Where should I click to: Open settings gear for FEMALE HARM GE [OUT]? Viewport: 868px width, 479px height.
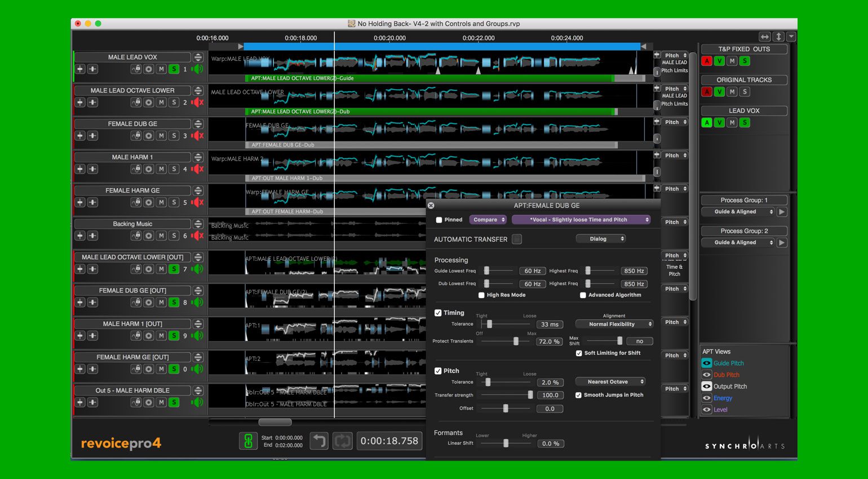[x=148, y=369]
